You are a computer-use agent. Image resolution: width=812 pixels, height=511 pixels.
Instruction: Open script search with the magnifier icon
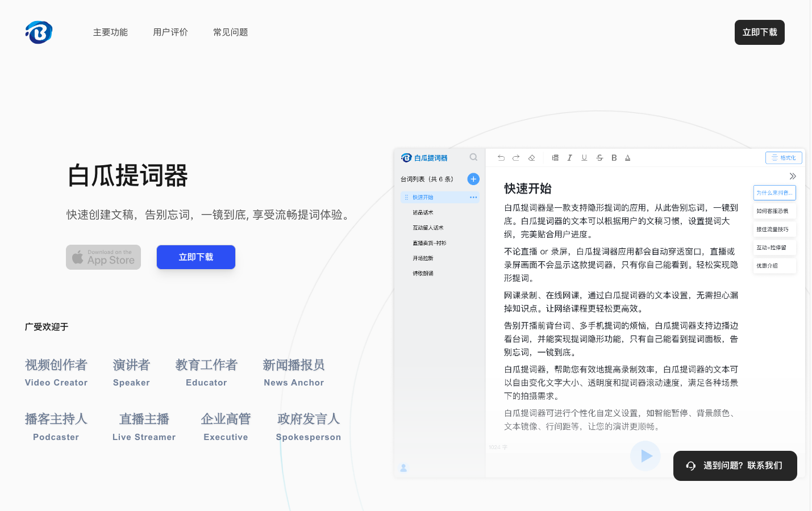pos(473,157)
